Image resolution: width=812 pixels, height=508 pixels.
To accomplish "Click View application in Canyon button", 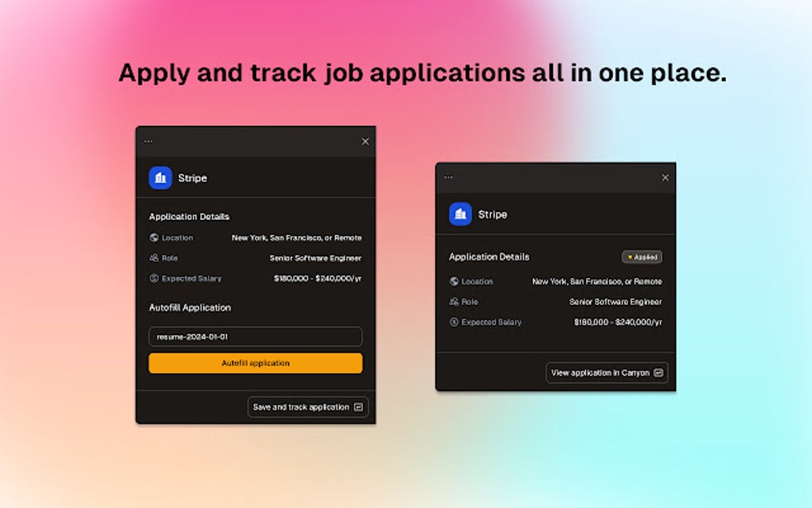I will 607,373.
